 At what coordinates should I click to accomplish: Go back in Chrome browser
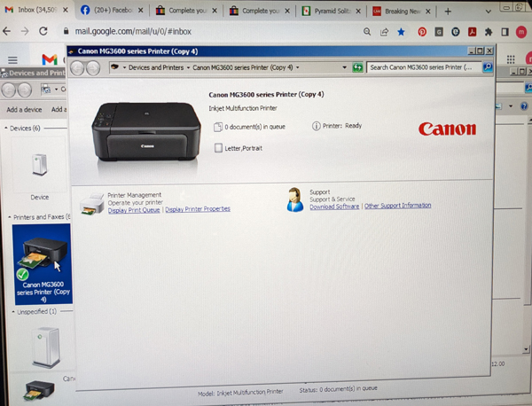point(7,31)
